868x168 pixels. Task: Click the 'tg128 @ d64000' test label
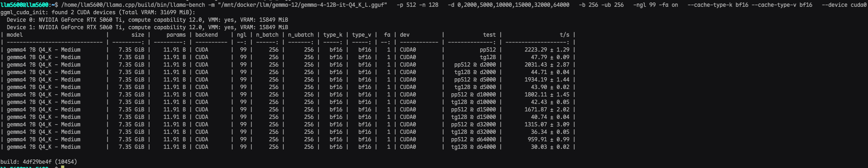[473, 147]
